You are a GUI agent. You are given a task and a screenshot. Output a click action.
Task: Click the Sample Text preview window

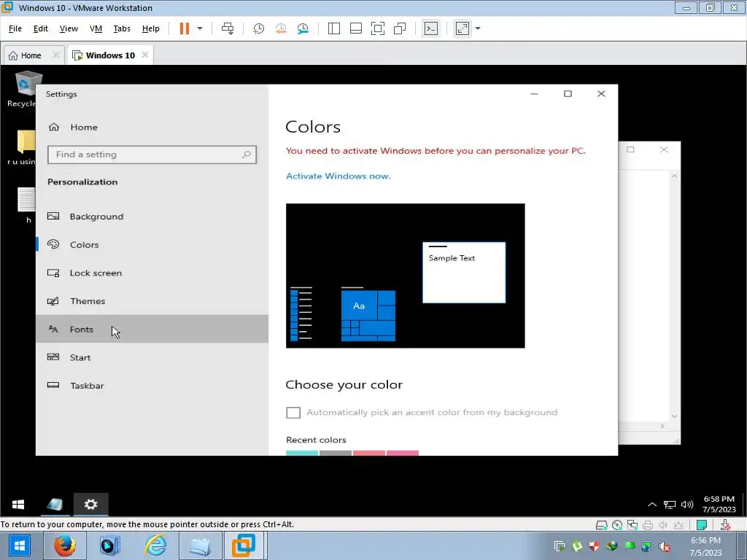coord(464,273)
